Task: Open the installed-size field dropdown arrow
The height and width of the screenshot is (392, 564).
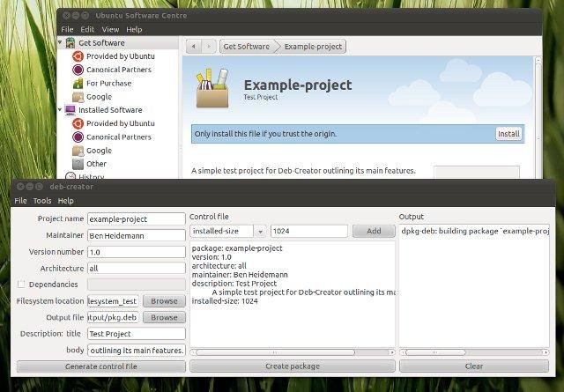Action: 260,232
